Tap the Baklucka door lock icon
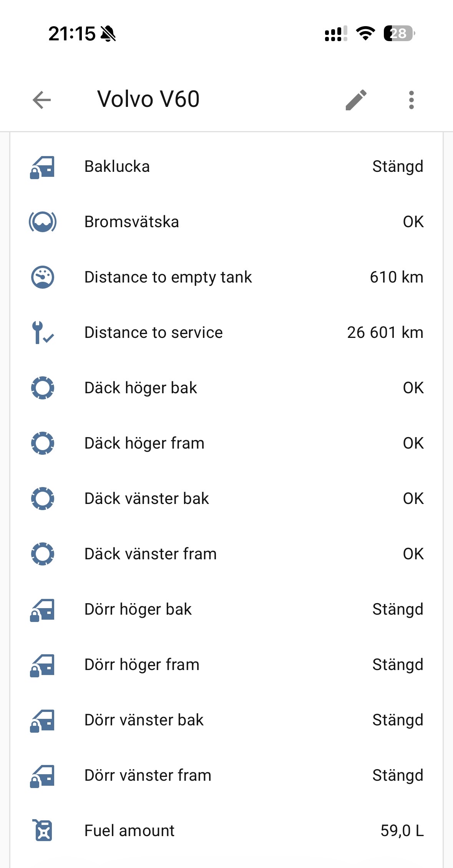The height and width of the screenshot is (868, 453). click(42, 167)
